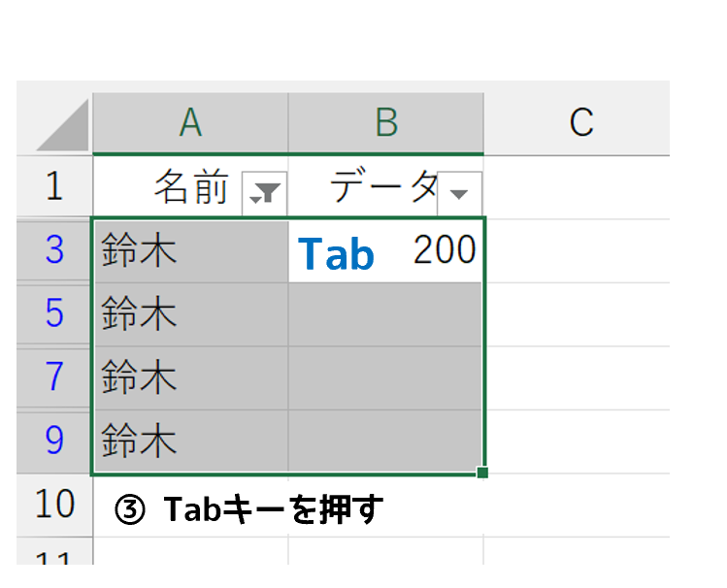Select column C header
Image resolution: width=727 pixels, height=588 pixels.
tap(580, 122)
